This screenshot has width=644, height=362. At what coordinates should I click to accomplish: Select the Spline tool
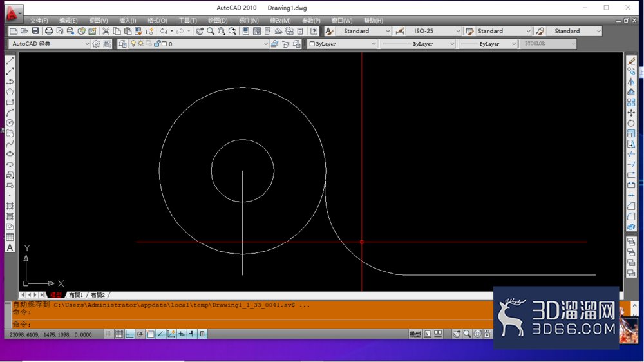click(10, 144)
